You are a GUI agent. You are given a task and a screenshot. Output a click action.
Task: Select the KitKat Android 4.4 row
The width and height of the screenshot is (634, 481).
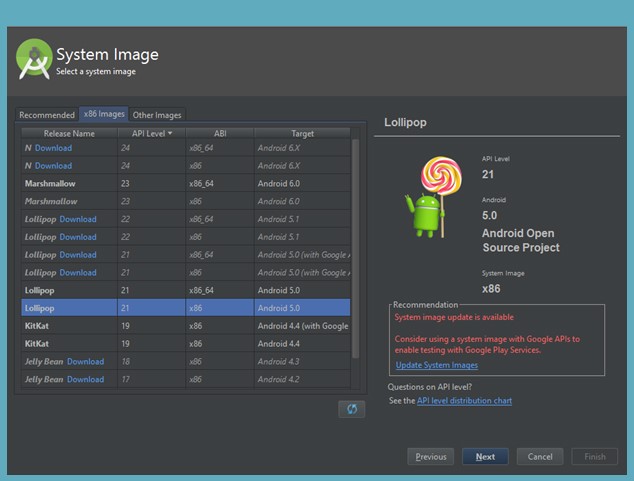pos(186,344)
